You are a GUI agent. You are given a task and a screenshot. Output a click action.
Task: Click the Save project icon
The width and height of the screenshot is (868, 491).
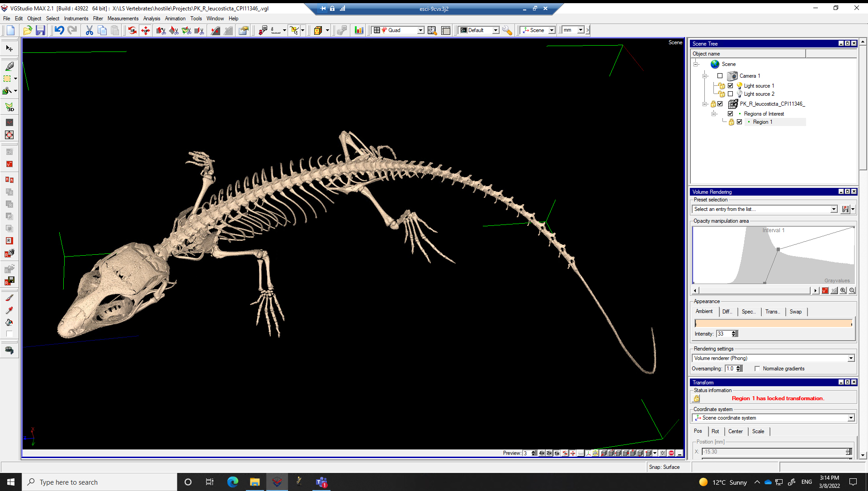click(x=41, y=30)
